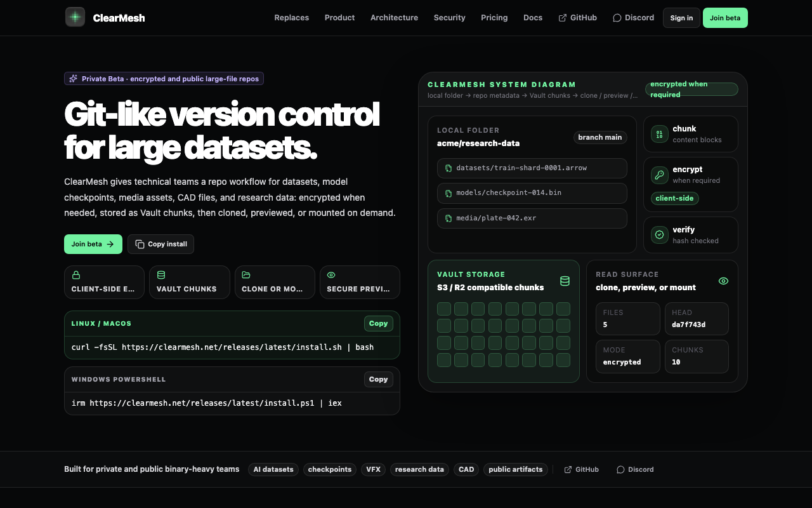Select the models/checkpoint-014.bin file row
Viewport: 812px width, 508px height.
[x=532, y=193]
